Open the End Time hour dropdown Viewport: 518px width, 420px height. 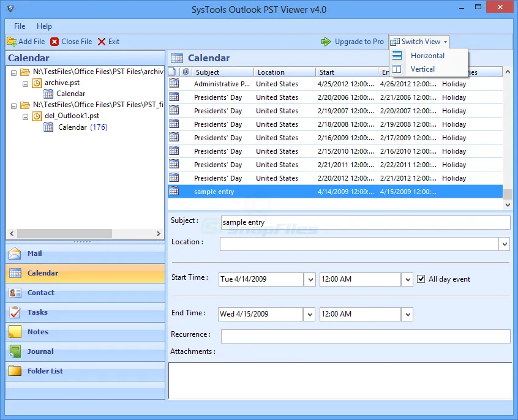pyautogui.click(x=407, y=314)
